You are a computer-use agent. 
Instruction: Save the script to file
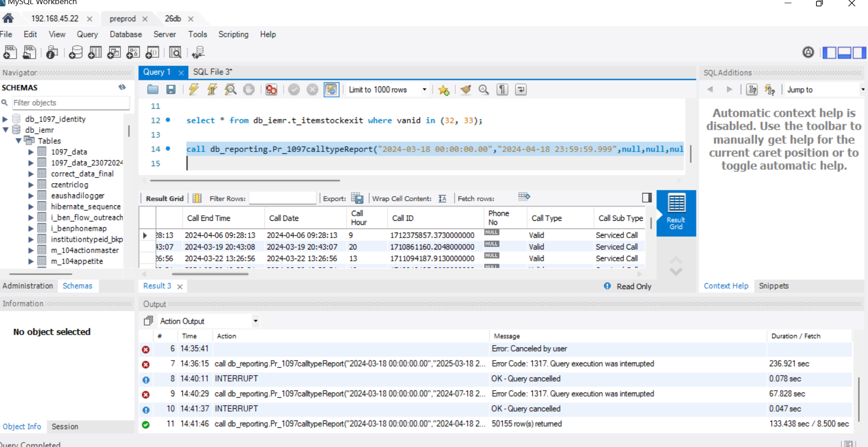point(171,90)
